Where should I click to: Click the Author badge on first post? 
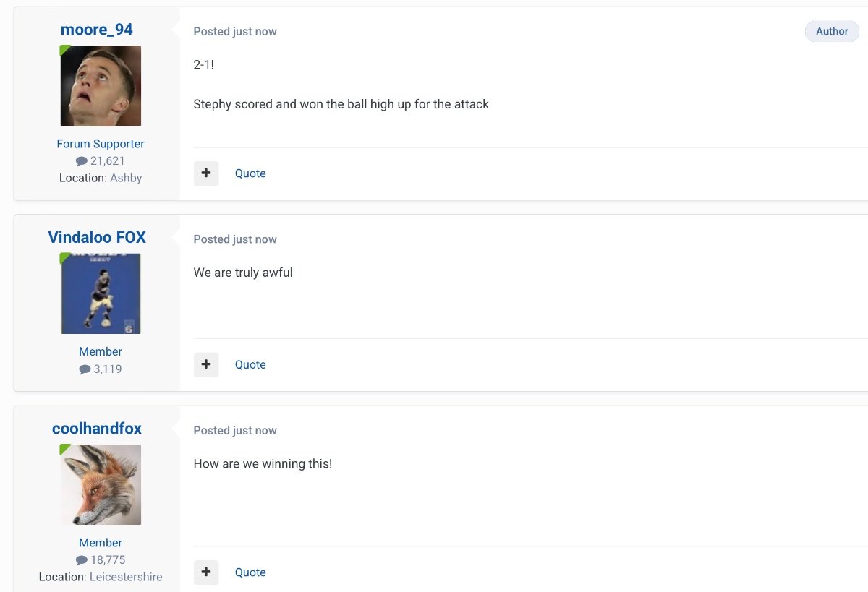(x=832, y=31)
